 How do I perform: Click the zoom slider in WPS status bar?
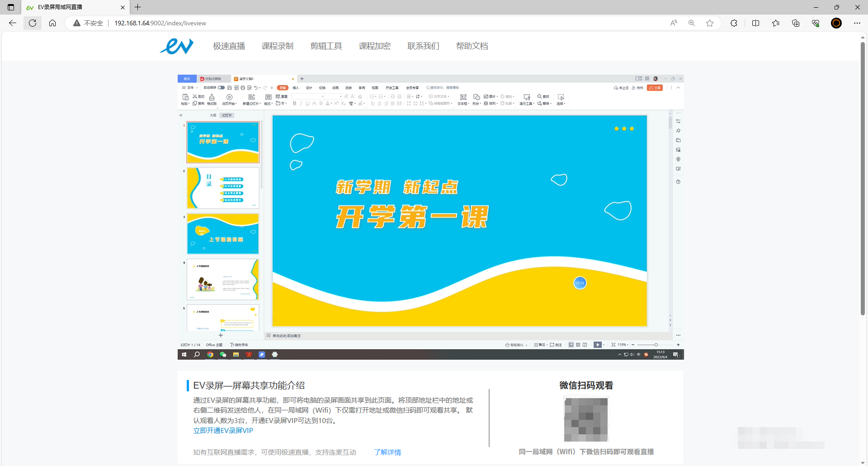(656, 345)
